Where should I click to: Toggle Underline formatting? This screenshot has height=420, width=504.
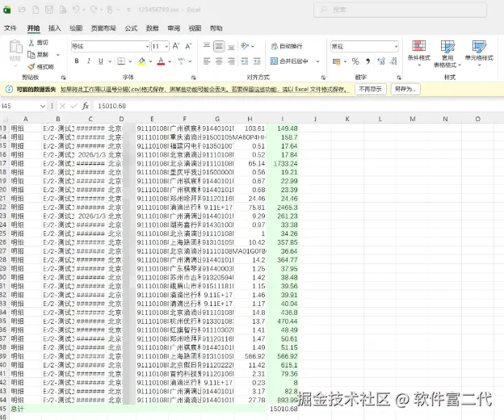point(101,61)
